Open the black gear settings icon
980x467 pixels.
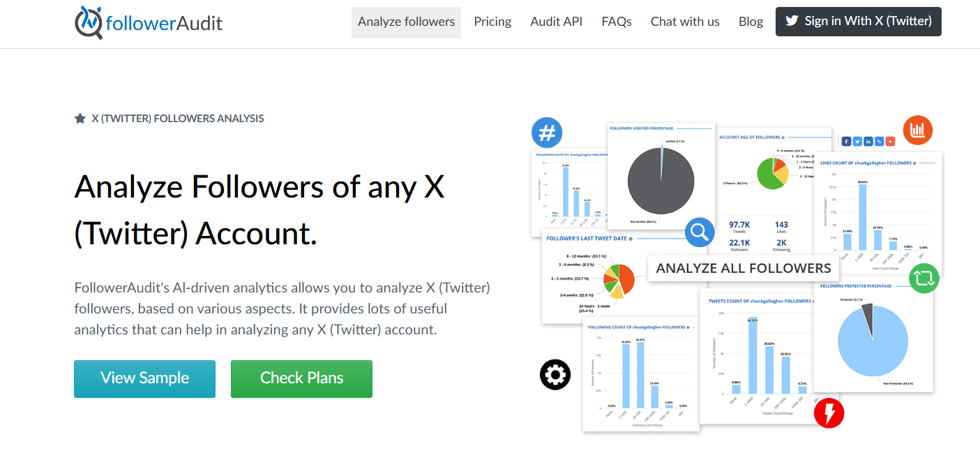555,374
